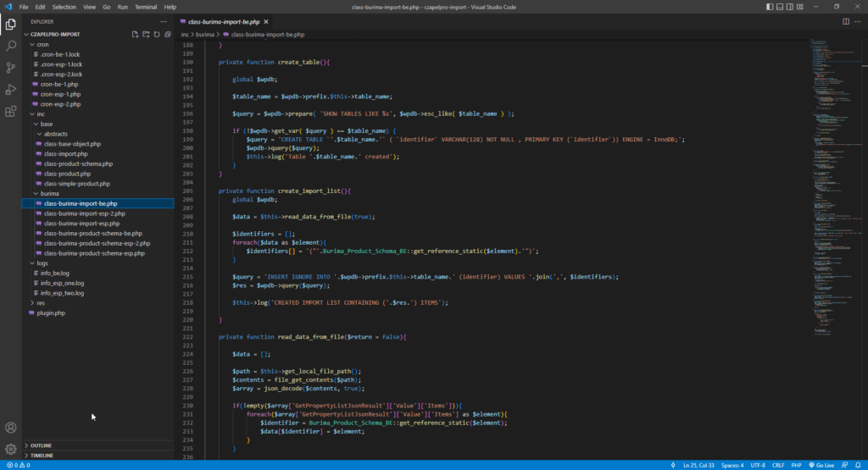868x470 pixels.
Task: Split the editor to the right
Action: pos(846,21)
